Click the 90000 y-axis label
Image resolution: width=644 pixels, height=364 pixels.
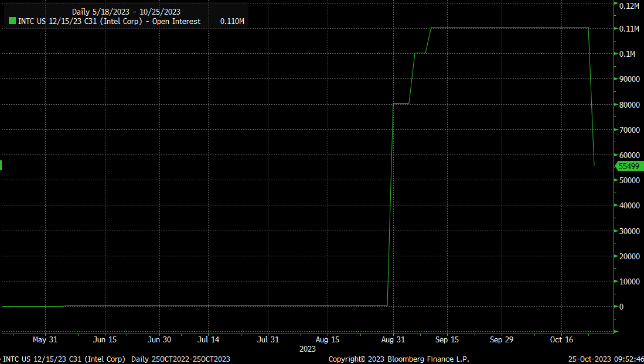pos(629,79)
